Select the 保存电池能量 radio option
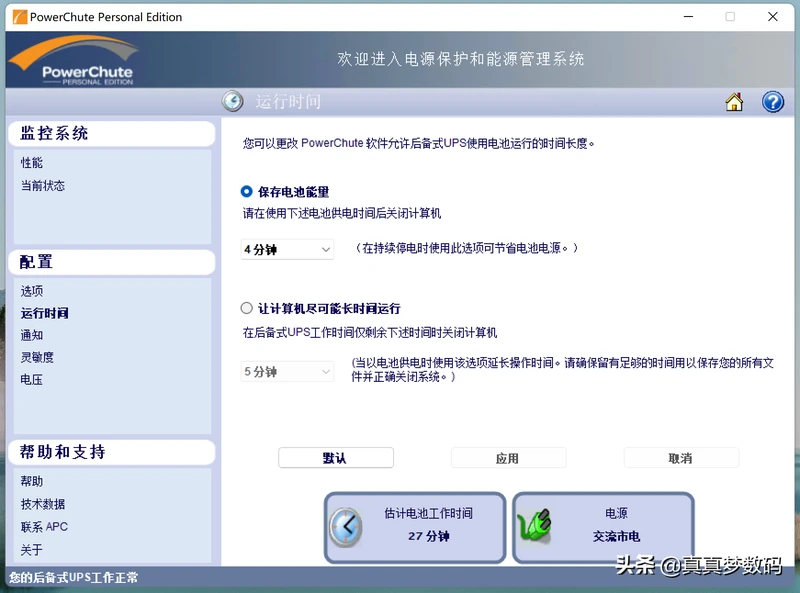Viewport: 800px width, 593px height. pyautogui.click(x=246, y=191)
